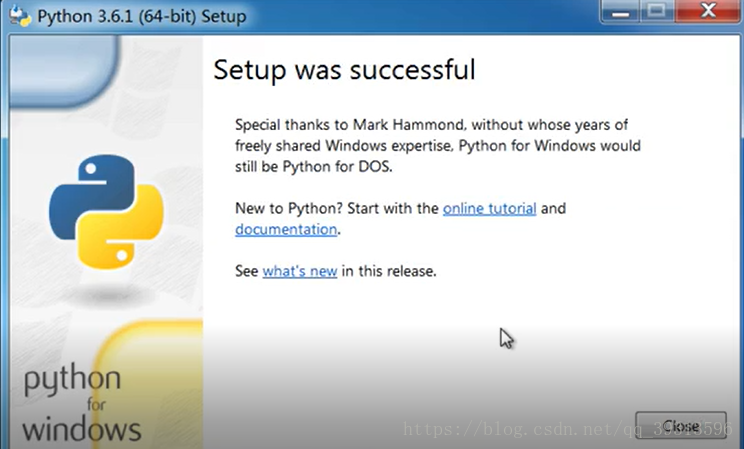744x449 pixels.
Task: Click the blog.csdn.net watermark text
Action: coord(568,430)
